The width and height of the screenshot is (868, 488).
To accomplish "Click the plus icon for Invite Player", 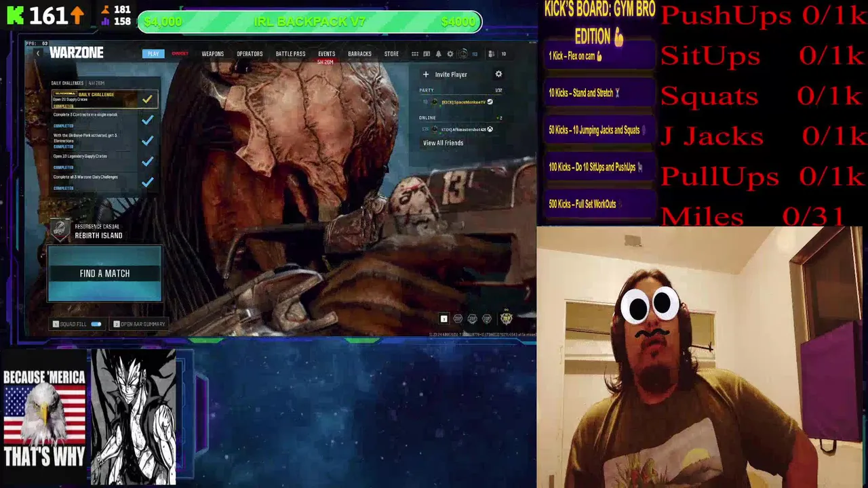I will [426, 75].
